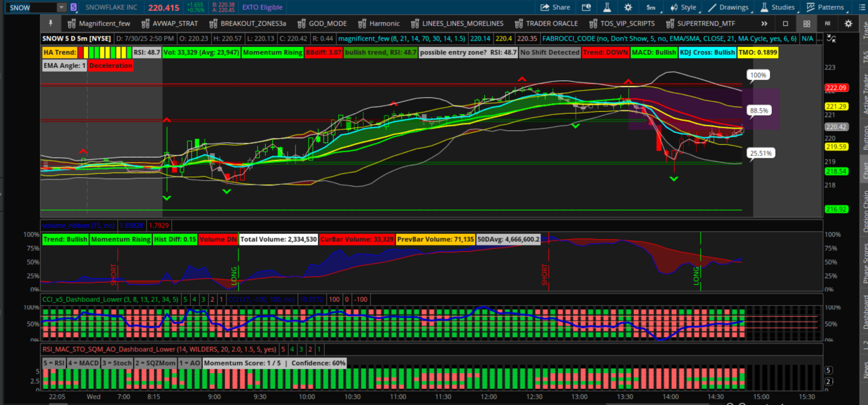Click the auto-scale price axis icon
Screen dimensions: 868x405
point(831,39)
